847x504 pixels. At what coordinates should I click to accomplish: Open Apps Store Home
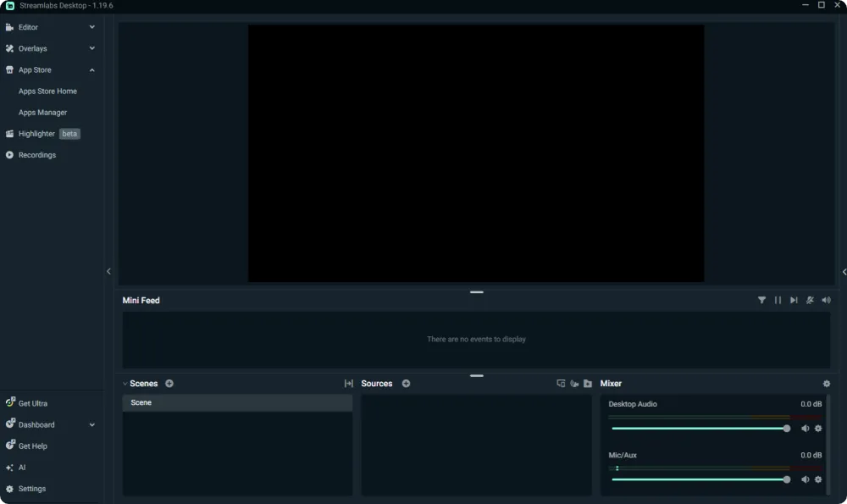pyautogui.click(x=47, y=91)
